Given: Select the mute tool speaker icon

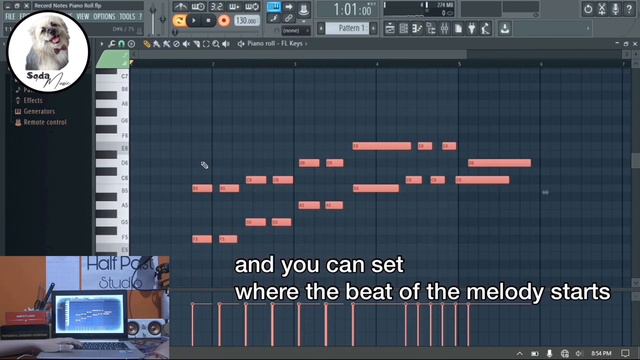Looking at the screenshot, I should [186, 44].
